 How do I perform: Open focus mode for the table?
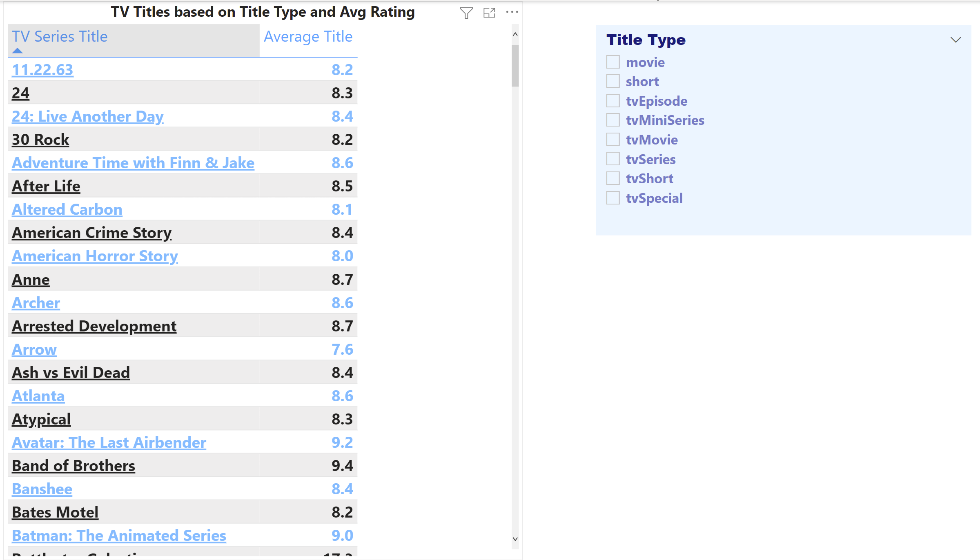pos(489,13)
